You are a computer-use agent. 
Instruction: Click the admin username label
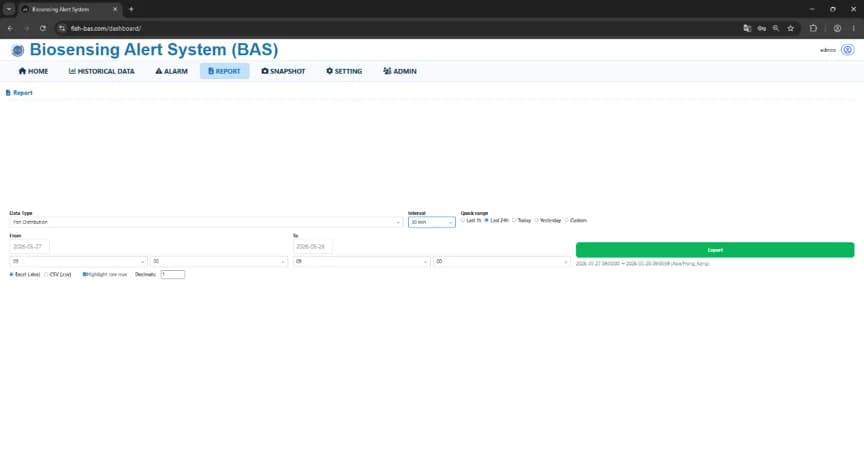pyautogui.click(x=828, y=50)
